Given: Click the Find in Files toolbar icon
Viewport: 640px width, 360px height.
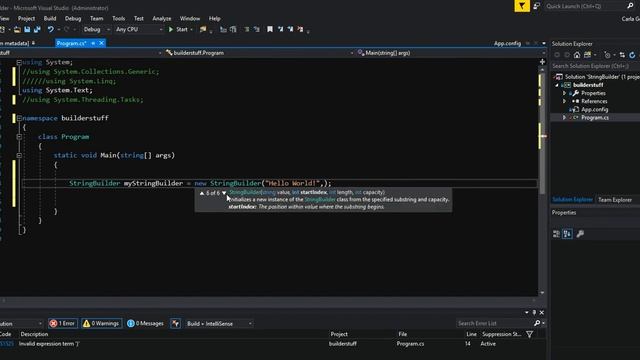Looking at the screenshot, I should (203, 29).
